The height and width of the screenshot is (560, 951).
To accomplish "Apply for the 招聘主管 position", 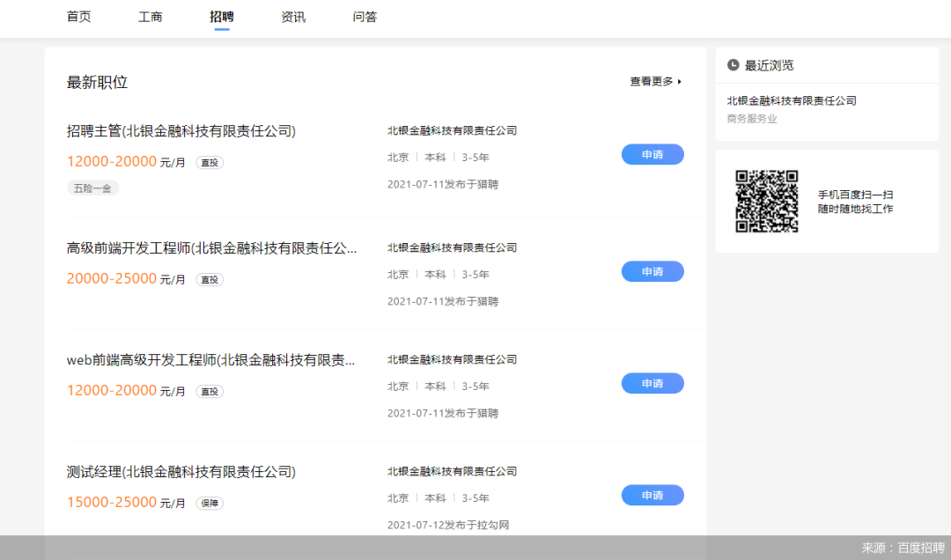I will 652,154.
